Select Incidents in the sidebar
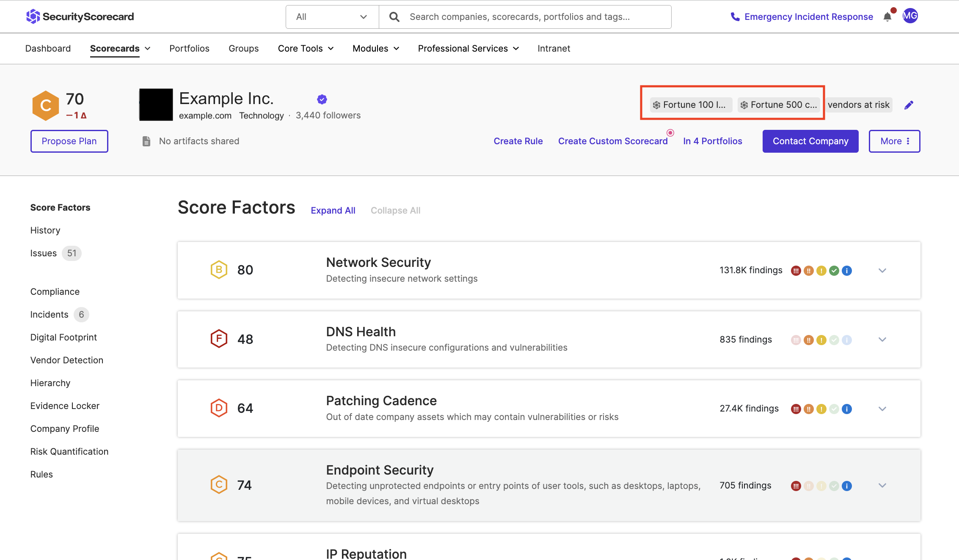Image resolution: width=959 pixels, height=560 pixels. [x=49, y=315]
